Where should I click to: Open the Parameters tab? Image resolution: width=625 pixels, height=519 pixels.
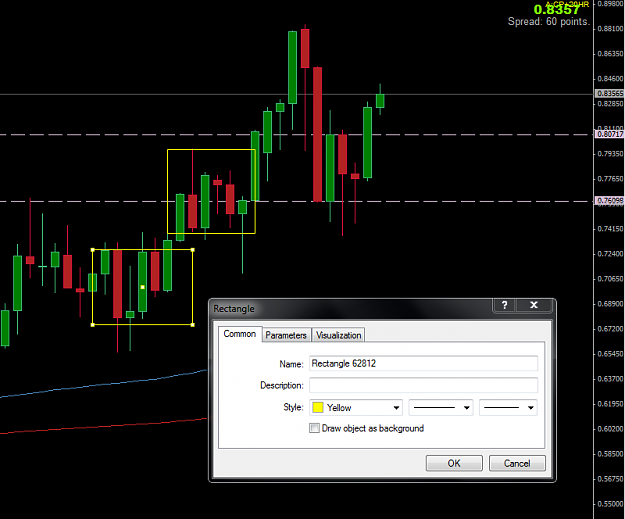click(286, 335)
